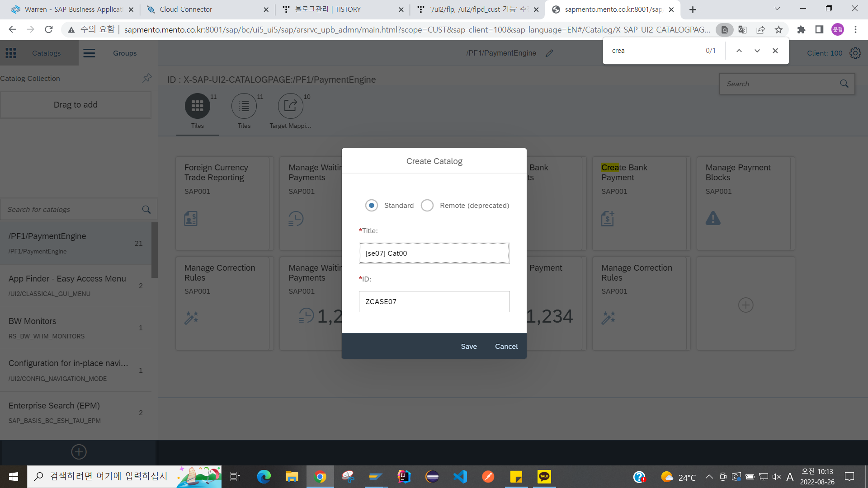
Task: Select the Standard radio button
Action: pyautogui.click(x=371, y=205)
